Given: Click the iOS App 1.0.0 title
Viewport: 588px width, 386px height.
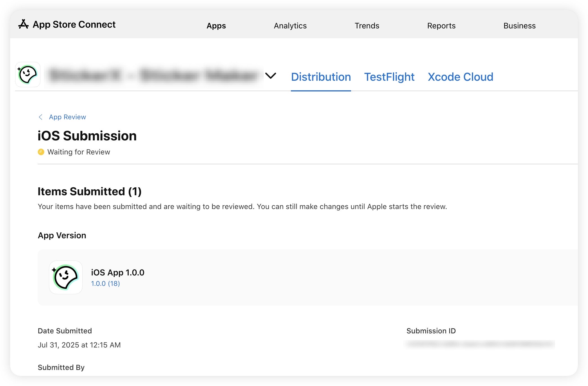Looking at the screenshot, I should tap(117, 272).
